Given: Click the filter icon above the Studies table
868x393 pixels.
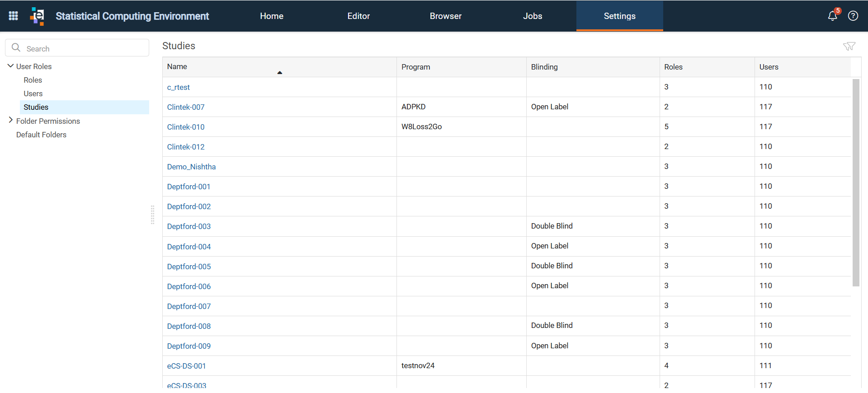Looking at the screenshot, I should coord(849,46).
